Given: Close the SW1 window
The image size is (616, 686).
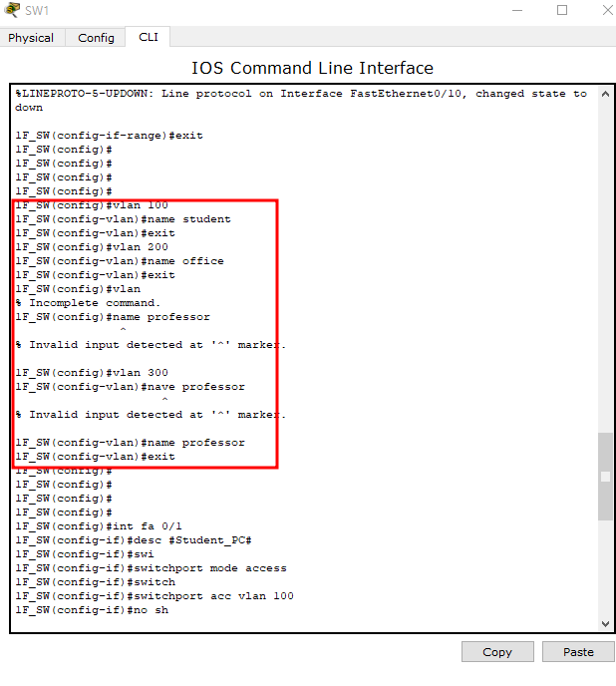Looking at the screenshot, I should pos(607,10).
